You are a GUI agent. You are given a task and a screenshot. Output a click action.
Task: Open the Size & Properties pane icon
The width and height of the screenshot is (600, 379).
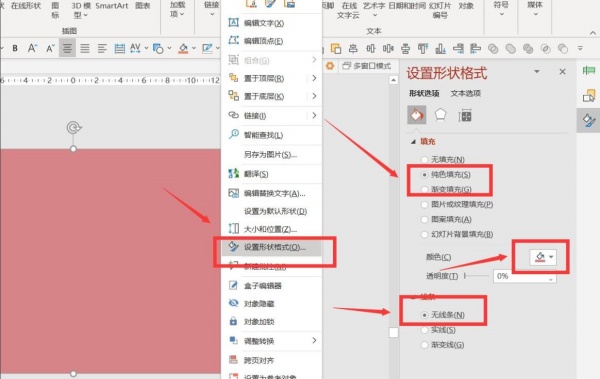click(x=465, y=115)
